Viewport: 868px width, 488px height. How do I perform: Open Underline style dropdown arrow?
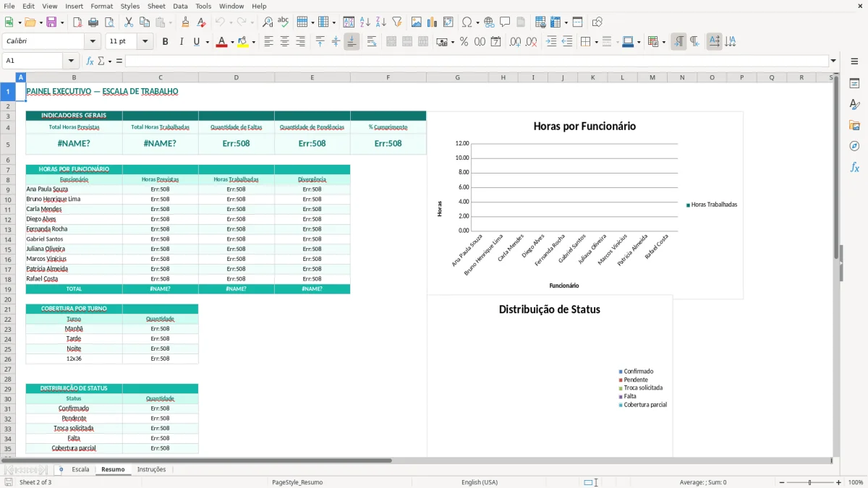click(x=208, y=42)
